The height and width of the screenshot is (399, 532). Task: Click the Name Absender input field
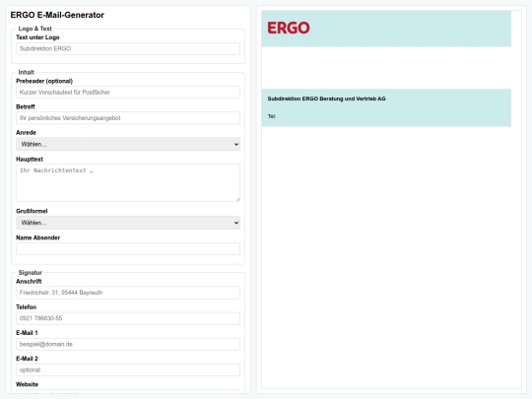coord(128,248)
